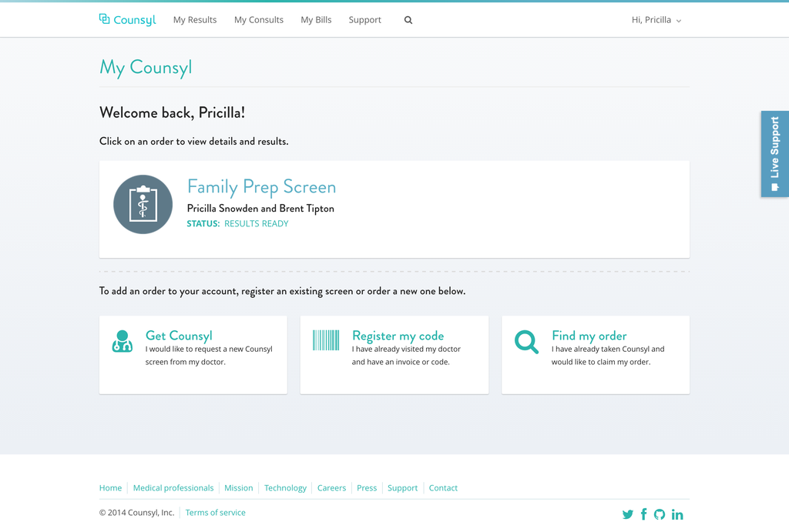This screenshot has width=789, height=532.
Task: Click the Family Prep Screen clipboard icon
Action: pyautogui.click(x=143, y=204)
